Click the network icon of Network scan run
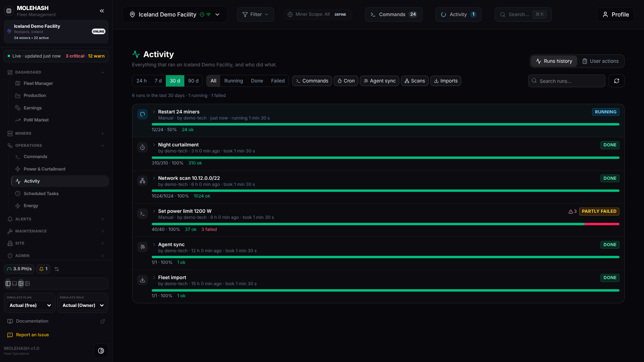Viewport: 644px width, 362px height. coord(142,181)
